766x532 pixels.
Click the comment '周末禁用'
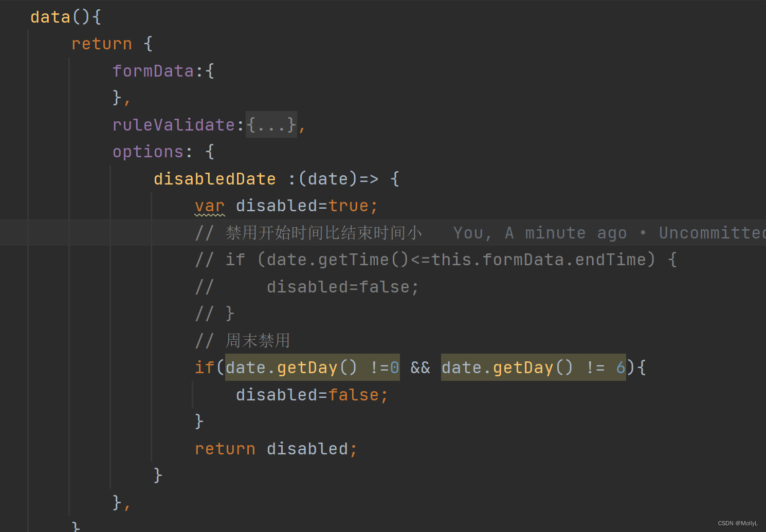(258, 341)
